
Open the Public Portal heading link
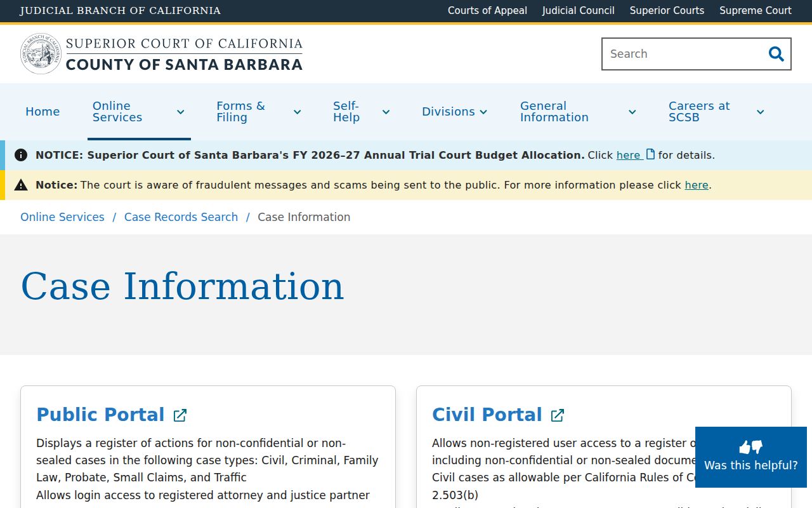[100, 415]
